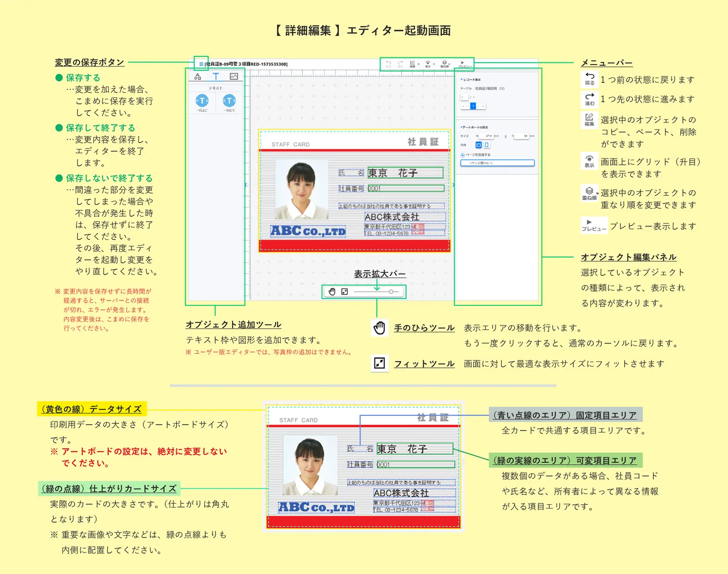728x574 pixels.
Task: Click the undo arrow in the editor toolbar
Action: pyautogui.click(x=389, y=63)
